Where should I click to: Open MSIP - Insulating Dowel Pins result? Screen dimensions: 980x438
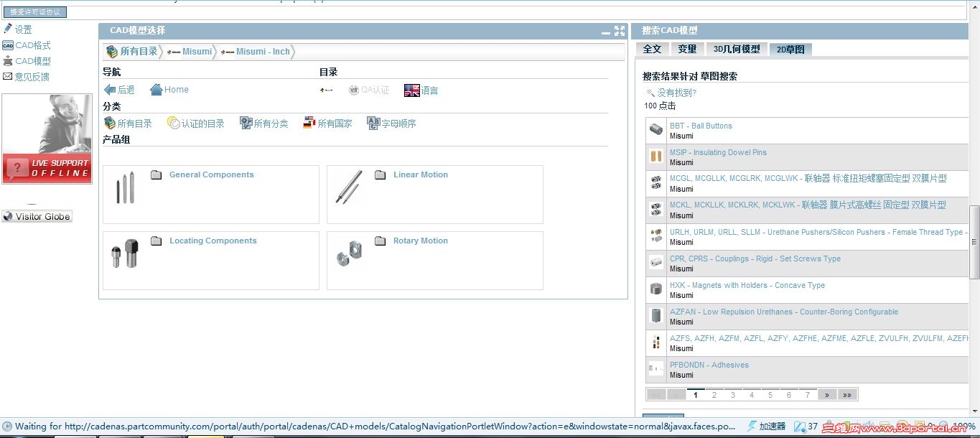718,152
